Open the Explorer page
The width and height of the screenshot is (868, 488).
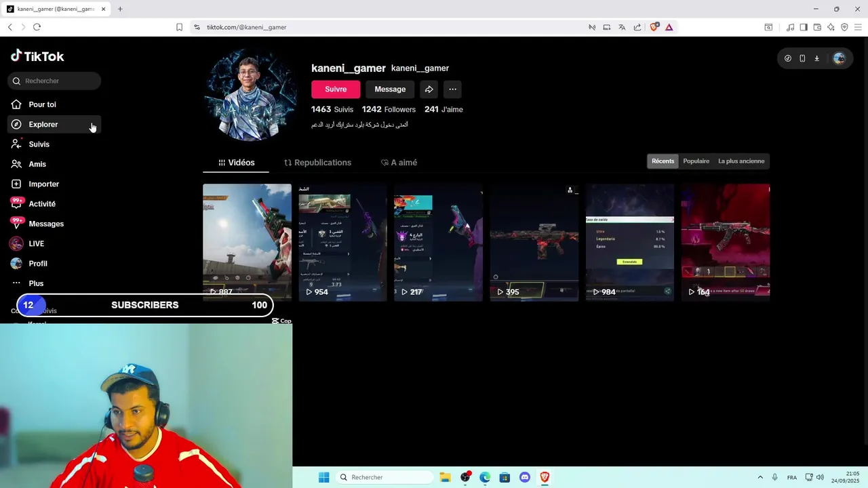tap(54, 124)
